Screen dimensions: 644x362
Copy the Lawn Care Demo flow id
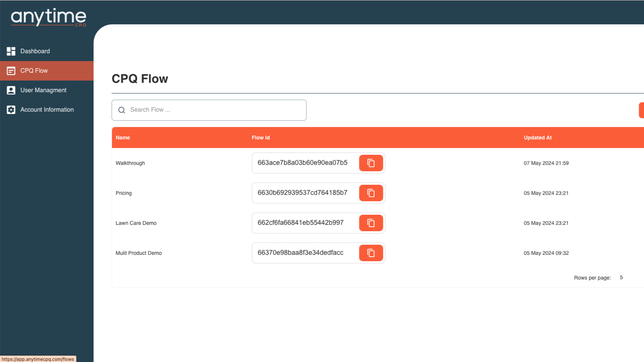point(371,223)
